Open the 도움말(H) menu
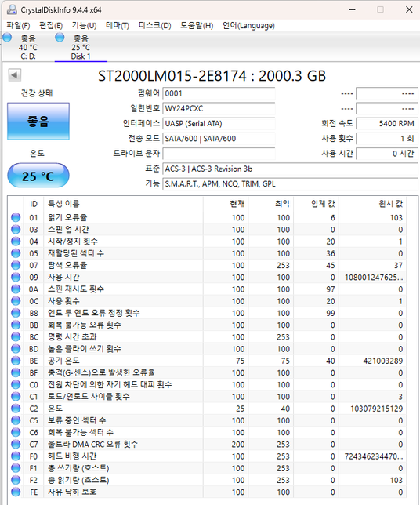This screenshot has height=505, width=420. point(197,25)
